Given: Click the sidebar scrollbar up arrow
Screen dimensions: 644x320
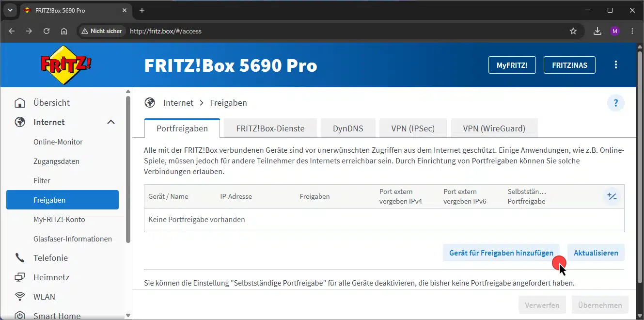Looking at the screenshot, I should pyautogui.click(x=128, y=92).
